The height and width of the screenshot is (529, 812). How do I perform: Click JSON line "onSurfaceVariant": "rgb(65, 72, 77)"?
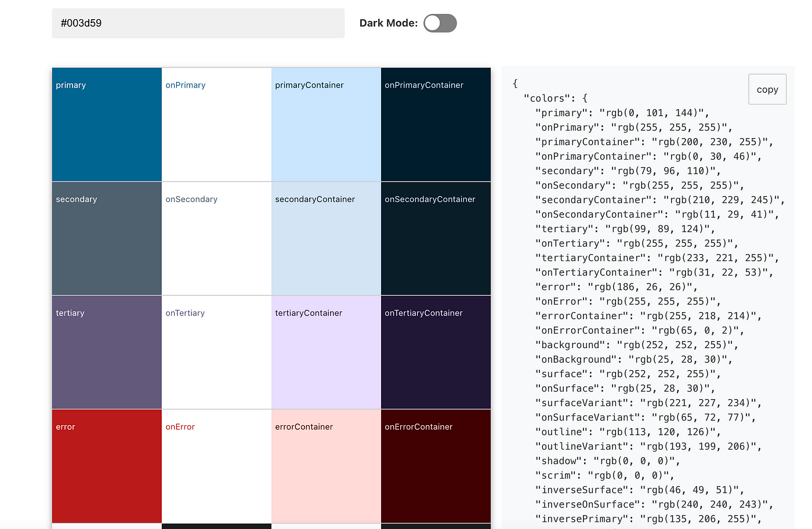coord(646,417)
